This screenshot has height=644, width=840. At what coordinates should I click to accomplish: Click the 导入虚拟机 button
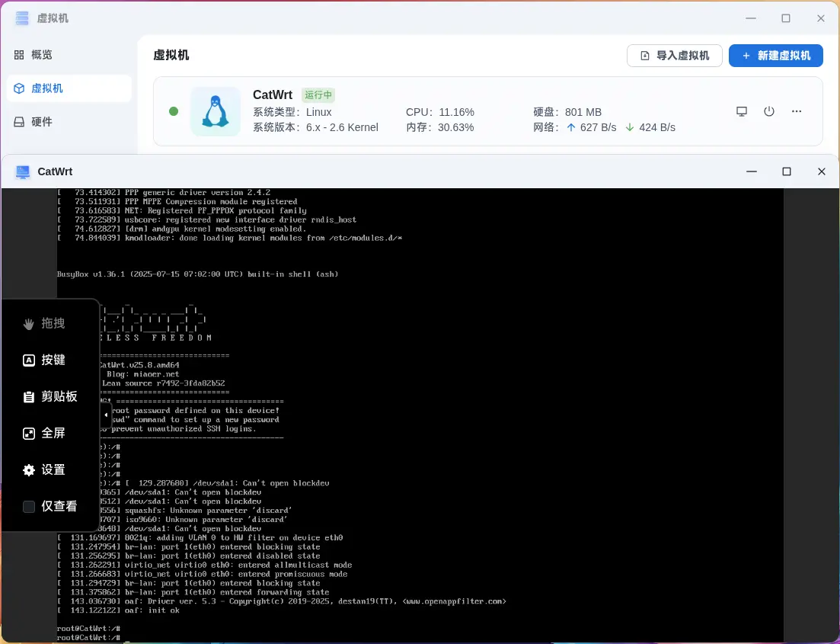(x=674, y=56)
